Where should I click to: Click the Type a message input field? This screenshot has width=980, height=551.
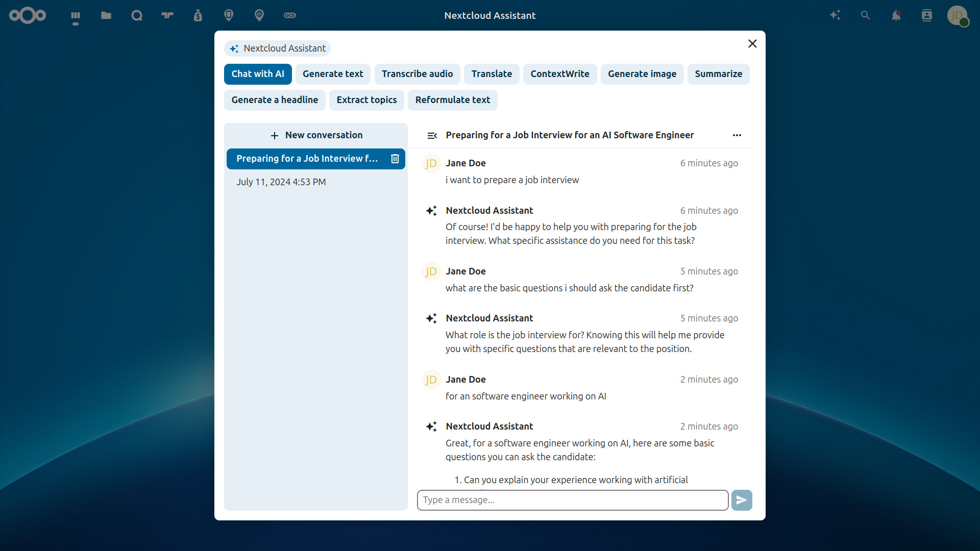573,500
